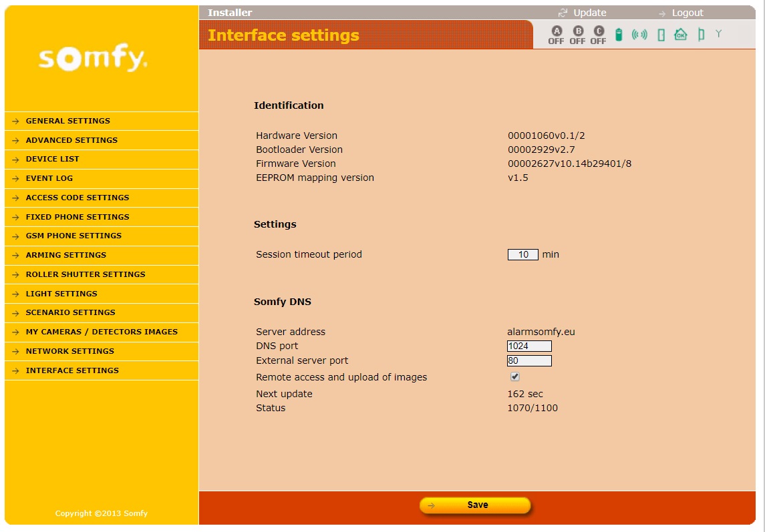765x532 pixels.
Task: Click the radio signal waves icon
Action: 639,35
